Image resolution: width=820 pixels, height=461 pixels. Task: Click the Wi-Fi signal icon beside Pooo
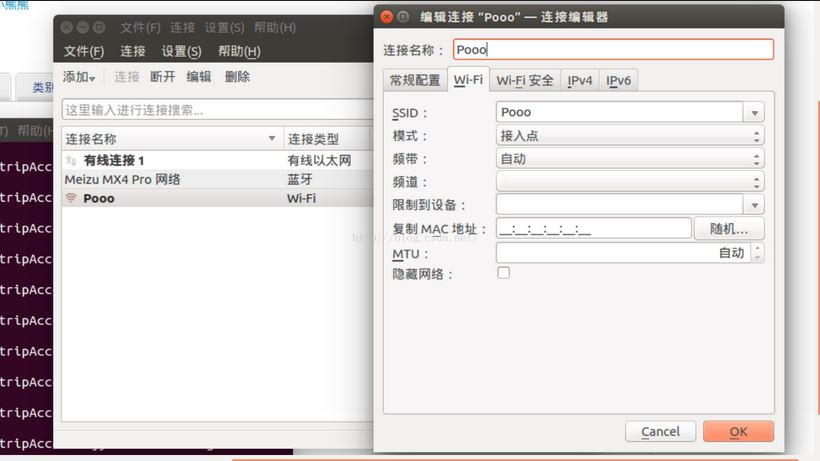tap(71, 198)
